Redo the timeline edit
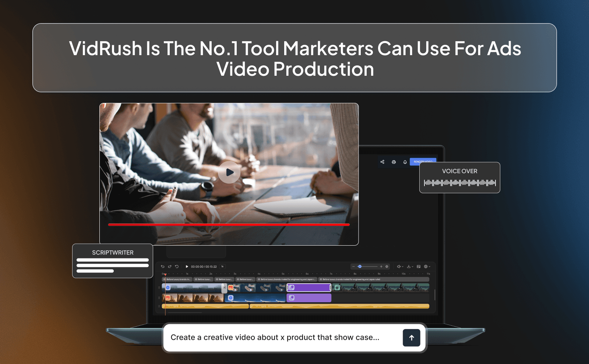 170,267
